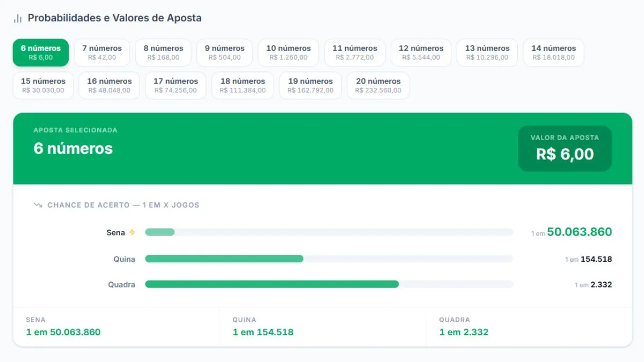Click the trending-down icon before Chance de Acerto

click(x=38, y=205)
